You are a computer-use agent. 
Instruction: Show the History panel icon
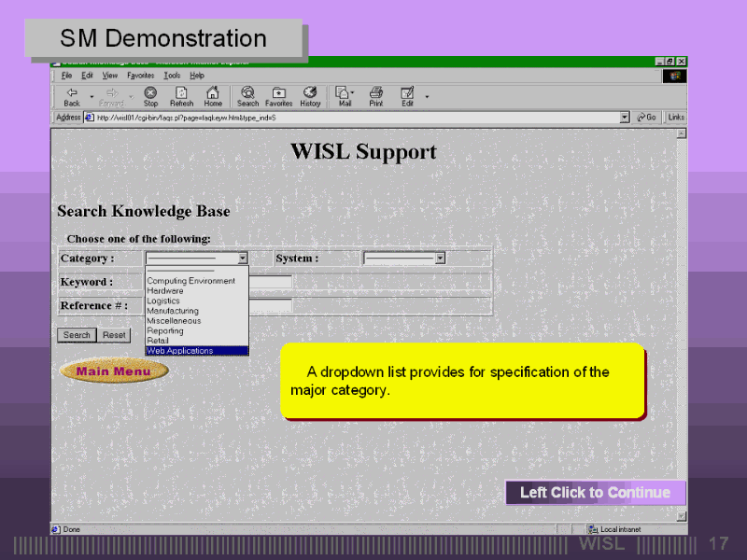coord(311,93)
